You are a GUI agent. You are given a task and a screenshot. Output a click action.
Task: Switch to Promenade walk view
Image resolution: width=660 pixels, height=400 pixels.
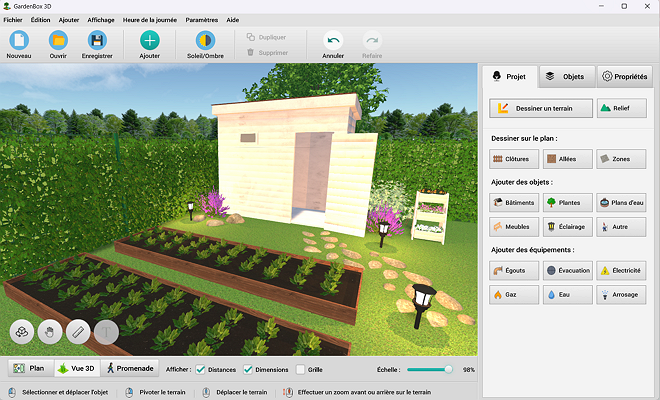coord(130,368)
